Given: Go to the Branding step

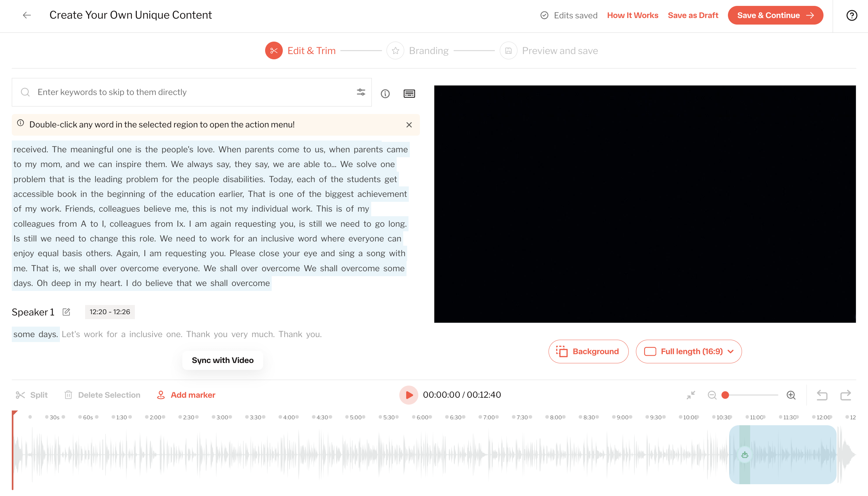Looking at the screenshot, I should (x=418, y=50).
